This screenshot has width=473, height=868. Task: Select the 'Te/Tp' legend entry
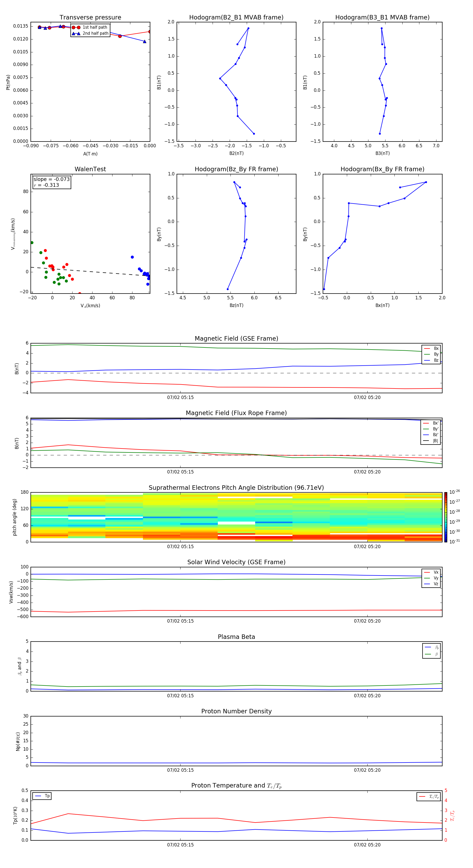429,796
